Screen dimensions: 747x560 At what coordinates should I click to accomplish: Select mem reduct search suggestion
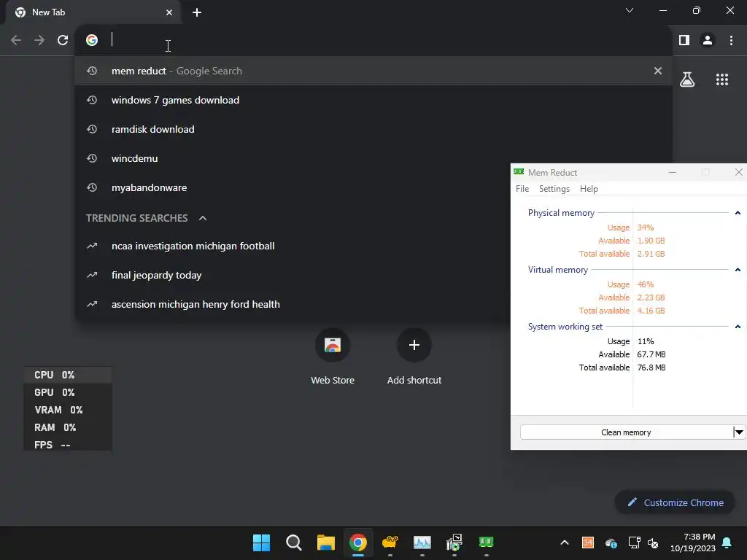pos(373,71)
